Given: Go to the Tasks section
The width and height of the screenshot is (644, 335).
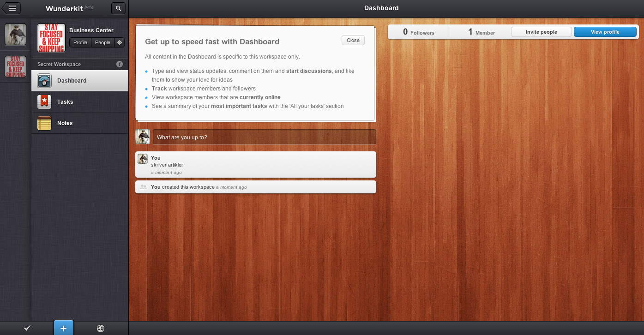Looking at the screenshot, I should tap(80, 102).
